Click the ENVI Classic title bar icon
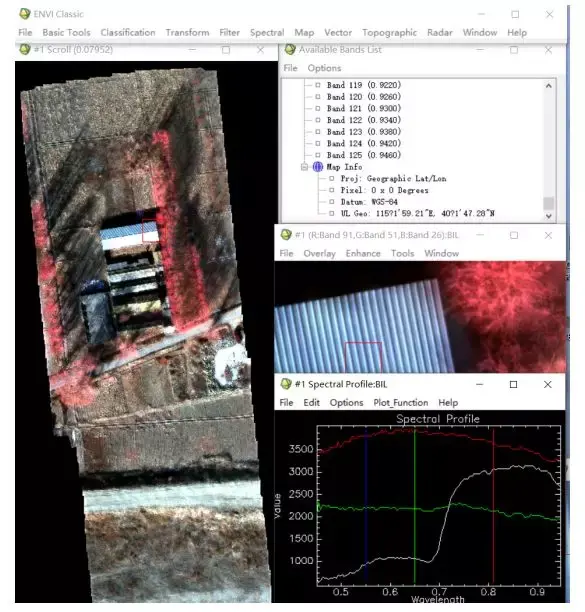The height and width of the screenshot is (612, 585). (25, 14)
